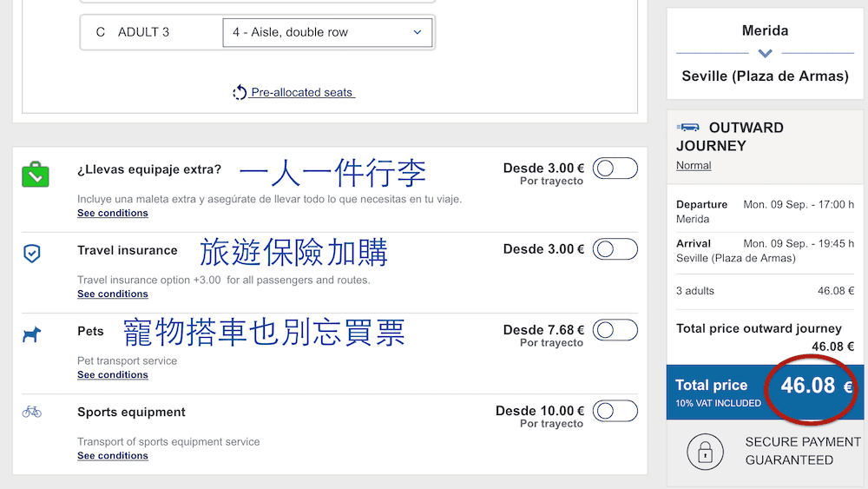Turn on the Travel insurance switch
This screenshot has width=868, height=489.
coord(615,250)
